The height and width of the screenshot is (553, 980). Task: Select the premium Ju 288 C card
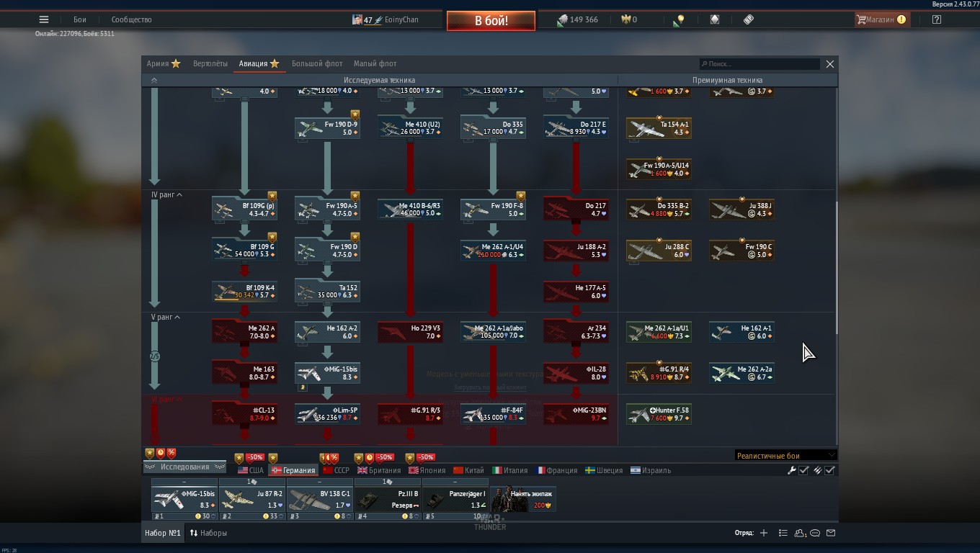tap(659, 251)
